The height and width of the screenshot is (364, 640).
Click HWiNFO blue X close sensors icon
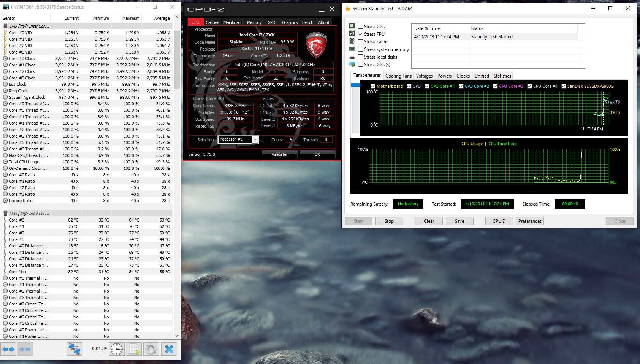click(169, 349)
